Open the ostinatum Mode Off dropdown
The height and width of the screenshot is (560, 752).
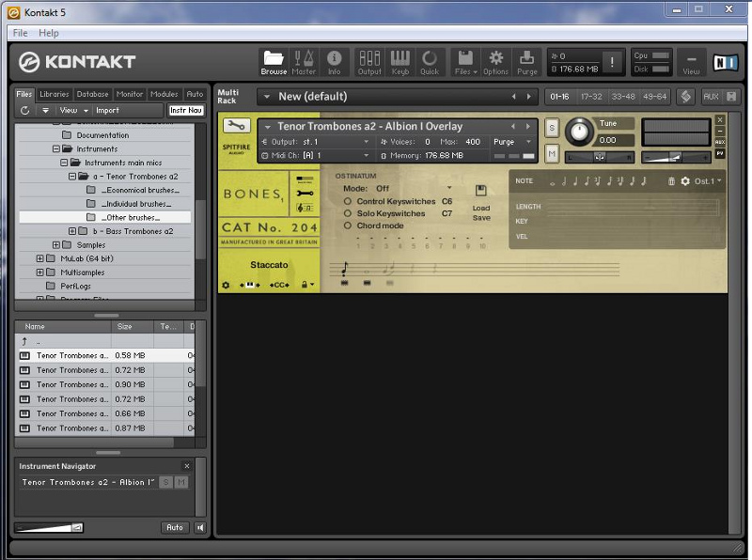point(398,189)
